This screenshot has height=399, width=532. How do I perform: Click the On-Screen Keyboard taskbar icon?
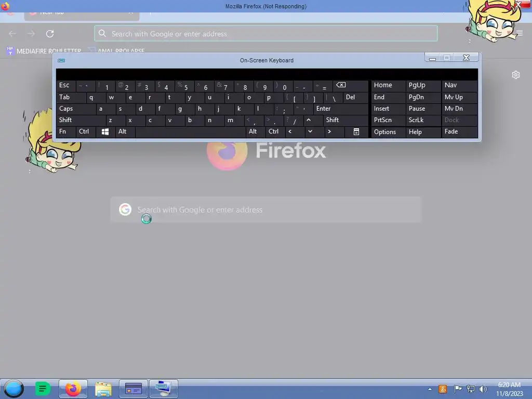pos(164,389)
